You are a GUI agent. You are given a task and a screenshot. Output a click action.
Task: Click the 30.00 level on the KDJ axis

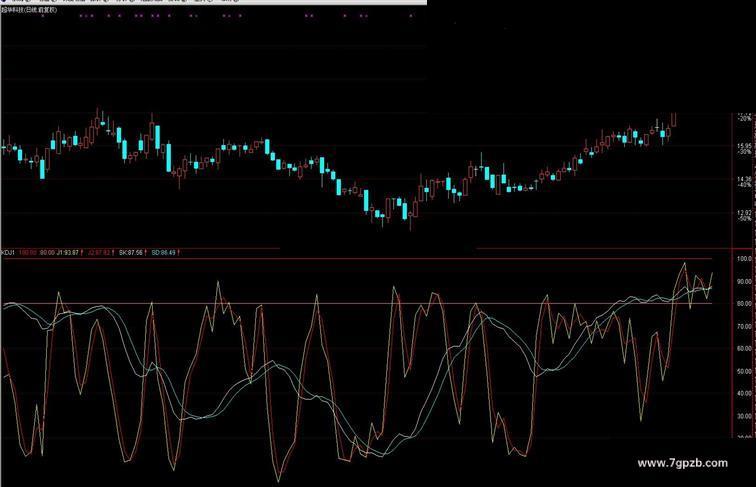745,417
